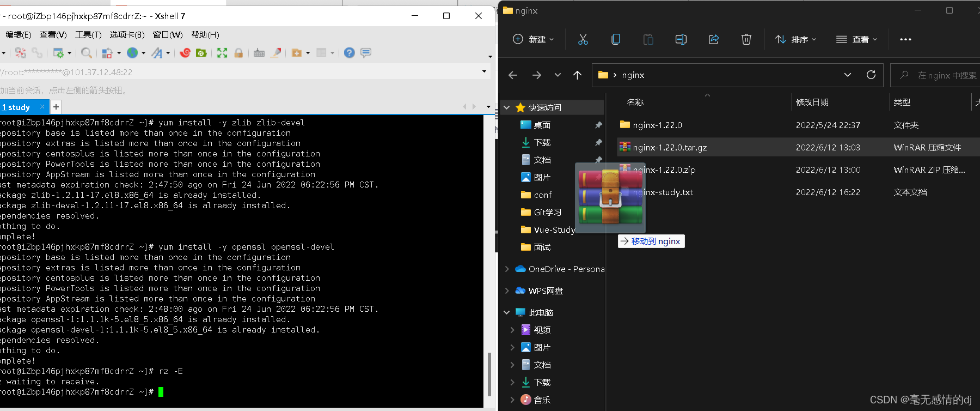Screen dimensions: 980x411
Task: Click the Delete trash icon in Explorer
Action: pyautogui.click(x=746, y=39)
